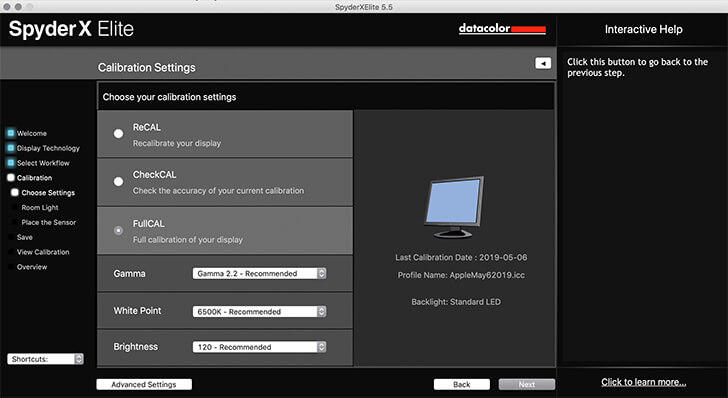Open Advanced Settings
Screen dimensions: 728x398
(x=144, y=385)
